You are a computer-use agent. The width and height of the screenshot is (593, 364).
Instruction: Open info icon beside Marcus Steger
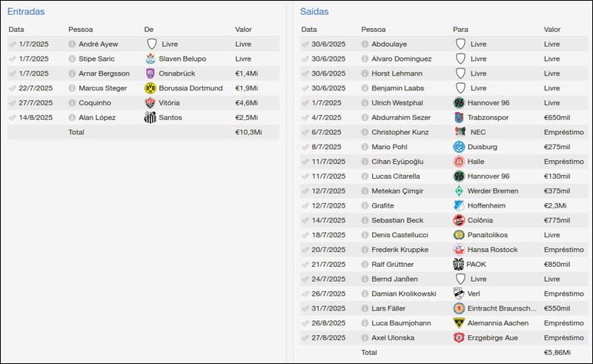pos(72,88)
